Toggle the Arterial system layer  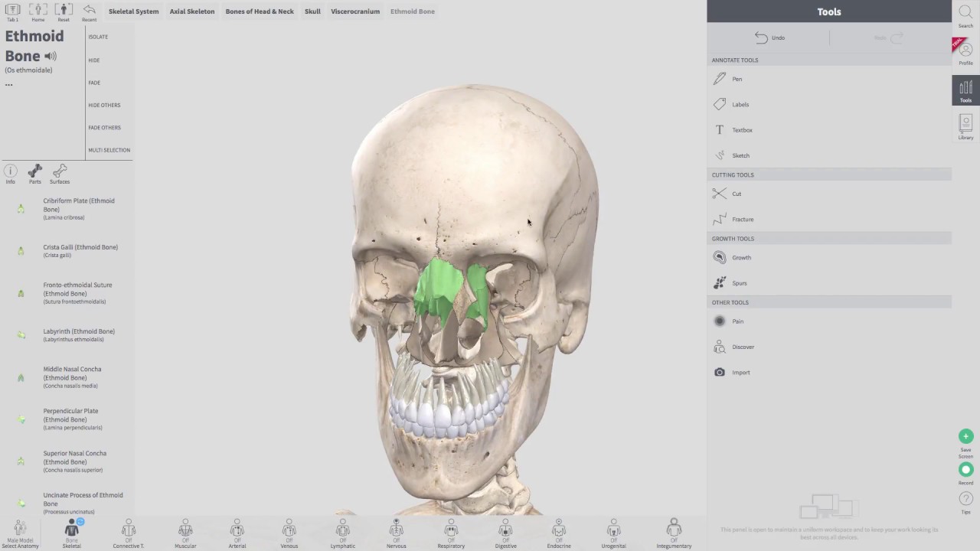click(x=237, y=533)
